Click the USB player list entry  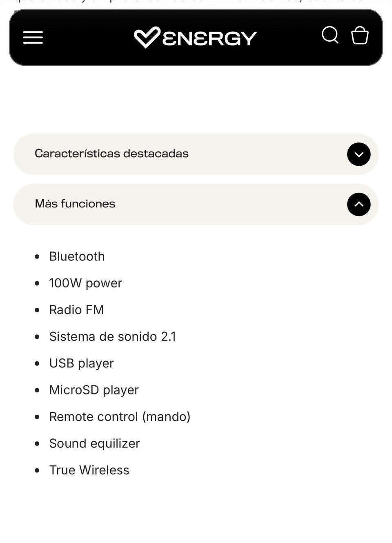81,363
